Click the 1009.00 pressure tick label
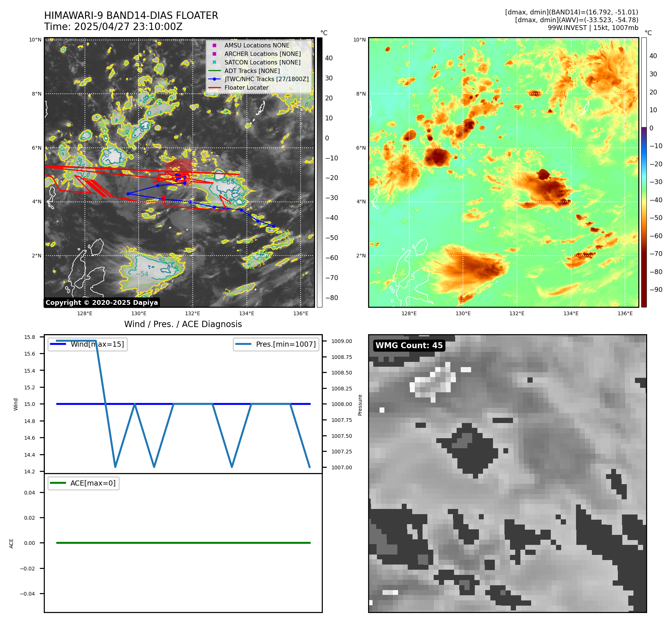This screenshot has height=626, width=672. [342, 341]
